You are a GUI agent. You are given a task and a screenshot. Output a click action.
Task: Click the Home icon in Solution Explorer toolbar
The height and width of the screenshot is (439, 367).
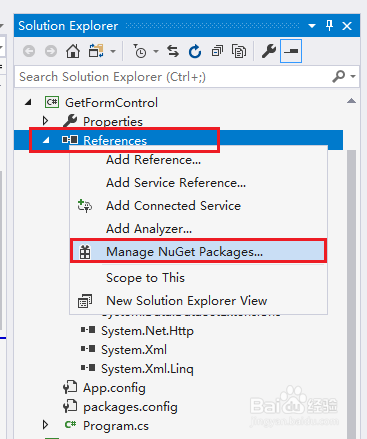73,51
